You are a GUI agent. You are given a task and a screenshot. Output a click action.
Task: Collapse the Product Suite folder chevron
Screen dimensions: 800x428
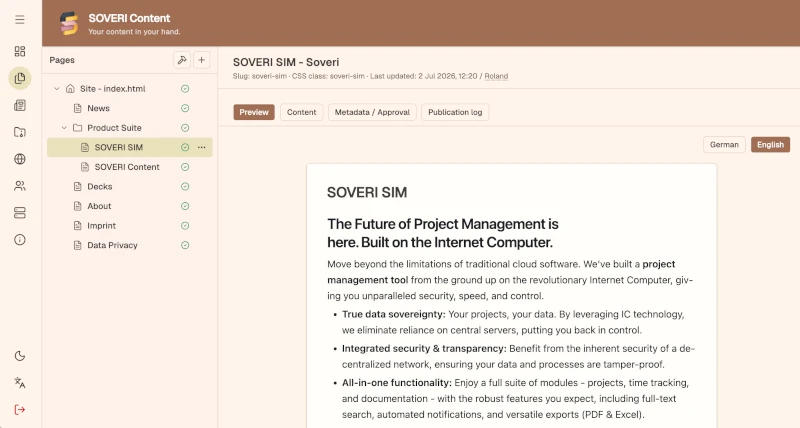64,128
